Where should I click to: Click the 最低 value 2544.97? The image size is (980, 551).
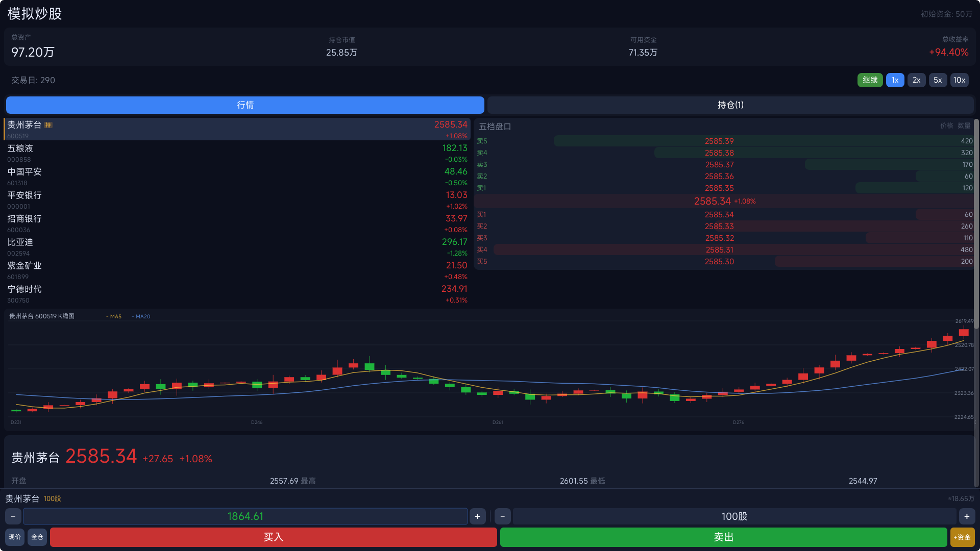(863, 481)
